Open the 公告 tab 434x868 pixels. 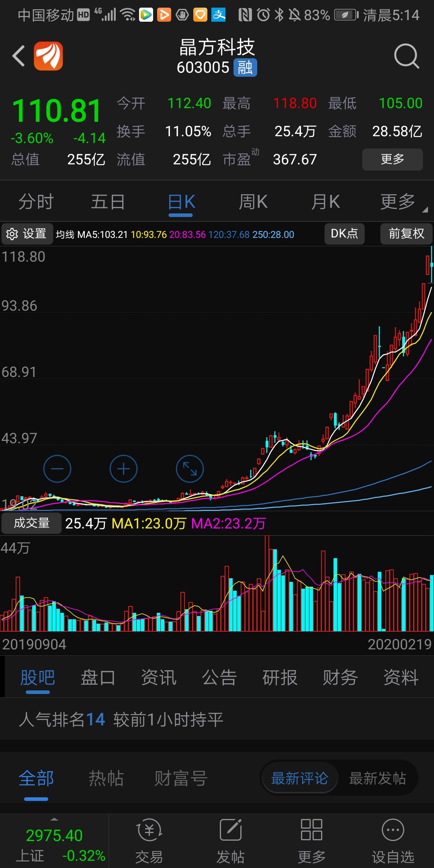tap(219, 678)
